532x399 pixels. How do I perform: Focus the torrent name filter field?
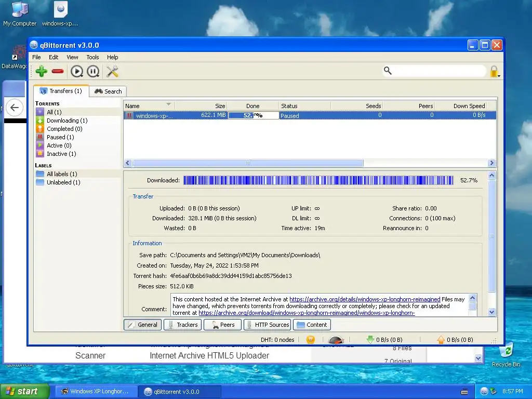440,71
